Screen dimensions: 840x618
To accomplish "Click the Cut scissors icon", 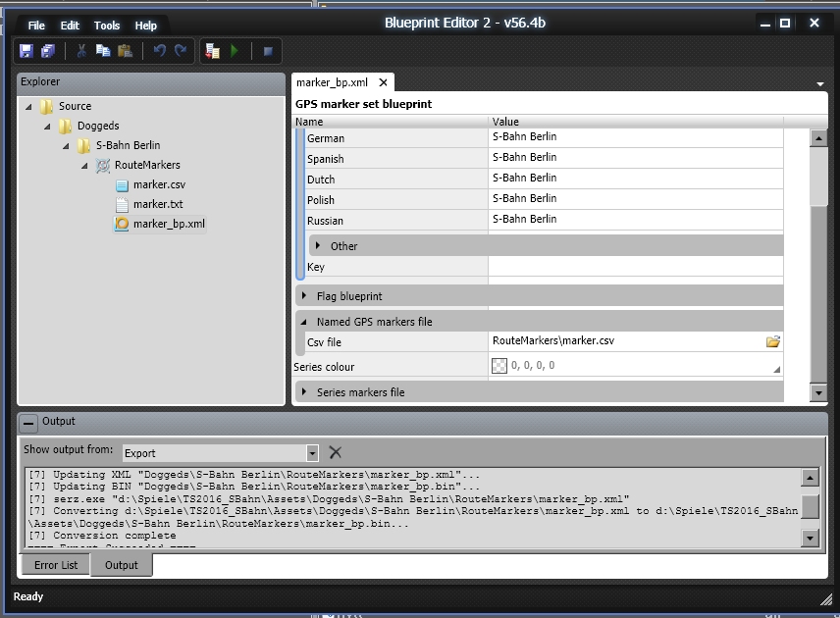I will 82,51.
